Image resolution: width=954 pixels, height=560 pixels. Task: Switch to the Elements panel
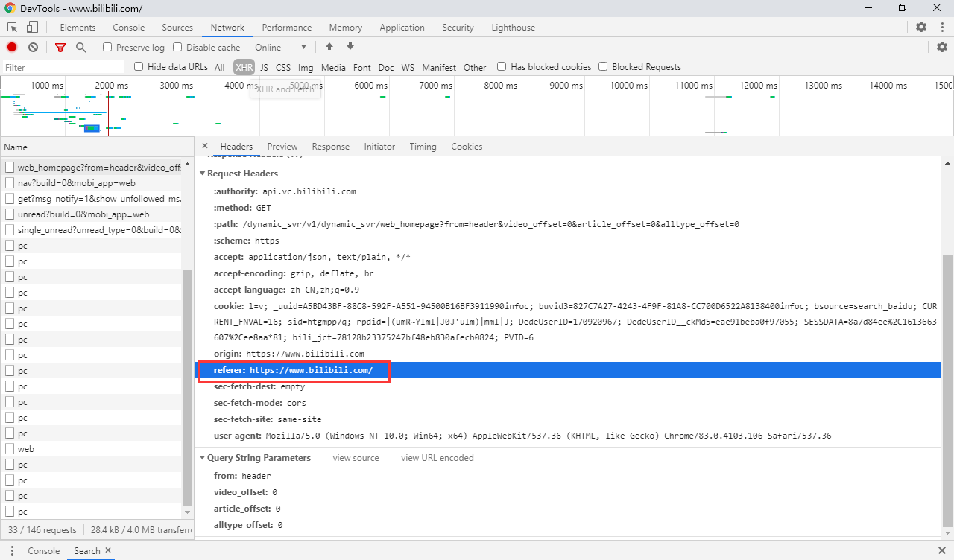point(78,28)
